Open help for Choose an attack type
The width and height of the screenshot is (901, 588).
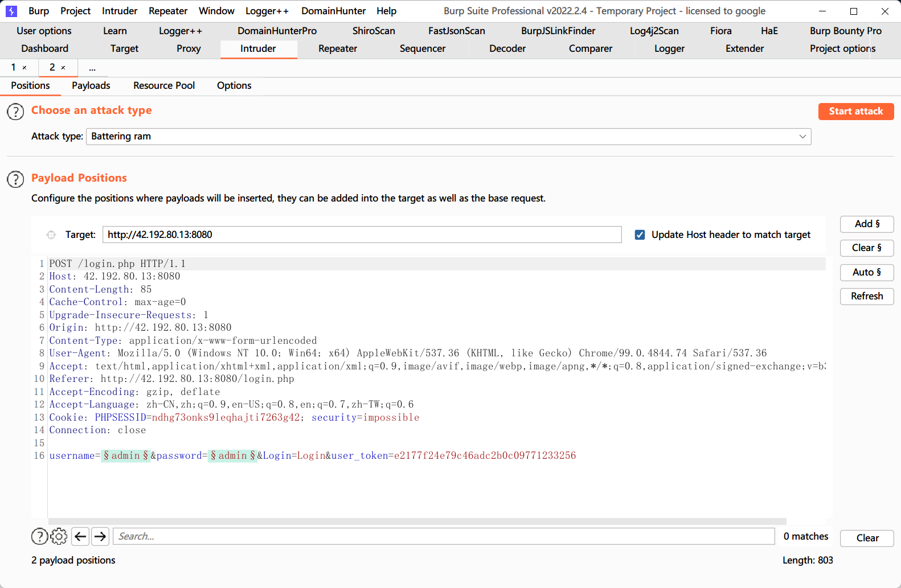click(15, 112)
